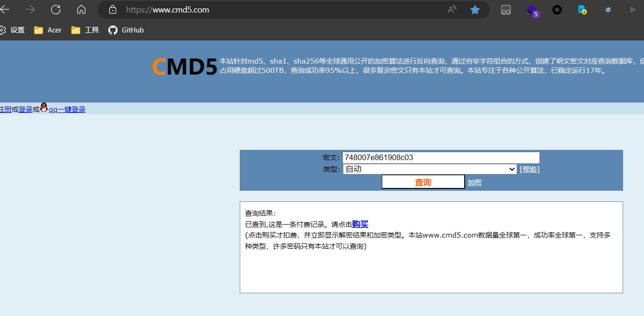This screenshot has width=644, height=316.
Task: Activate the Read aloud icon in address bar
Action: (452, 10)
